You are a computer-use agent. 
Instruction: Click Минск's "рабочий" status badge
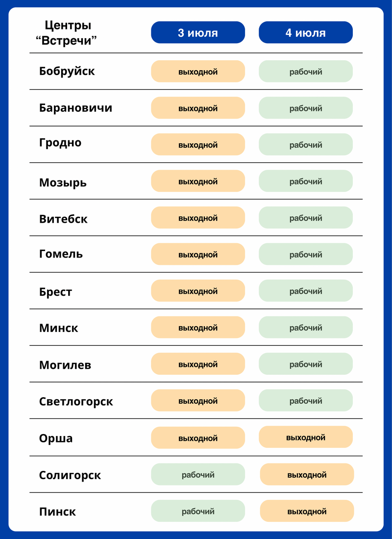[305, 328]
